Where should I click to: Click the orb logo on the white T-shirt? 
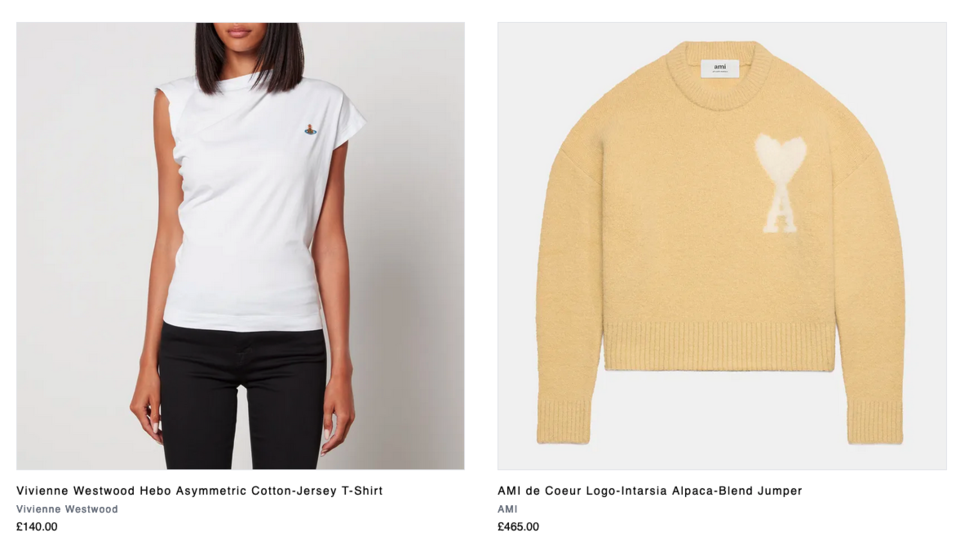coord(310,129)
